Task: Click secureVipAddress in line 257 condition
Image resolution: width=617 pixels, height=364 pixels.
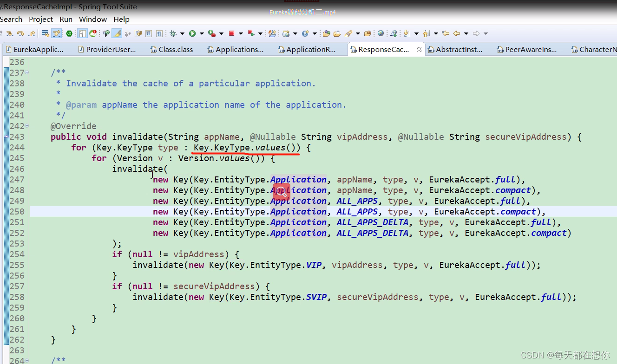Action: (214, 286)
